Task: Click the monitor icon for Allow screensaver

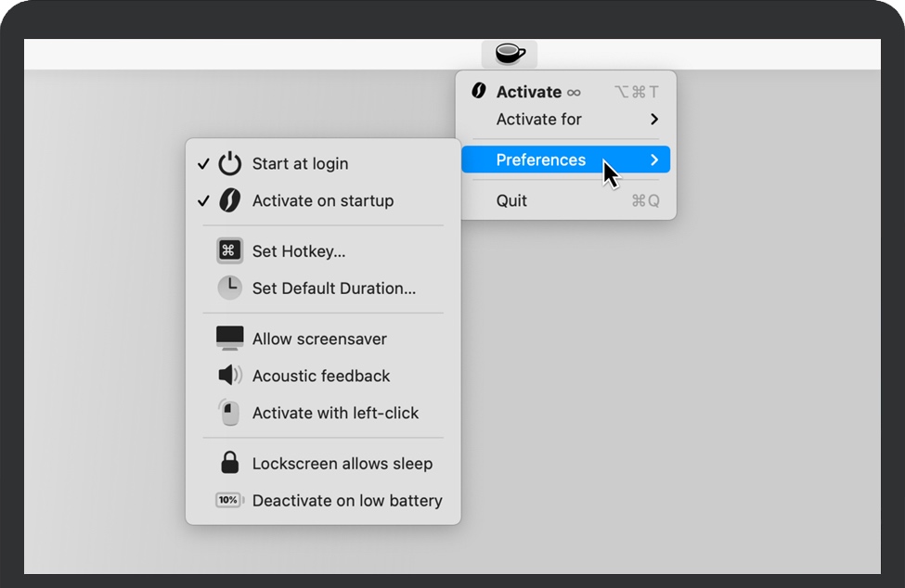Action: coord(229,339)
